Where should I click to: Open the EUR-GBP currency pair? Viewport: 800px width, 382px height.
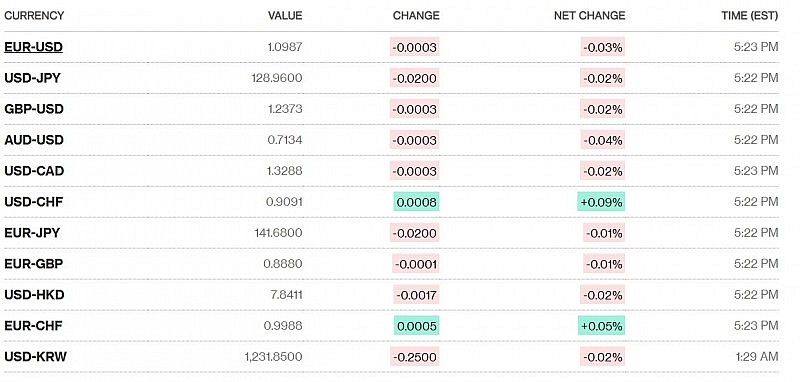[34, 264]
